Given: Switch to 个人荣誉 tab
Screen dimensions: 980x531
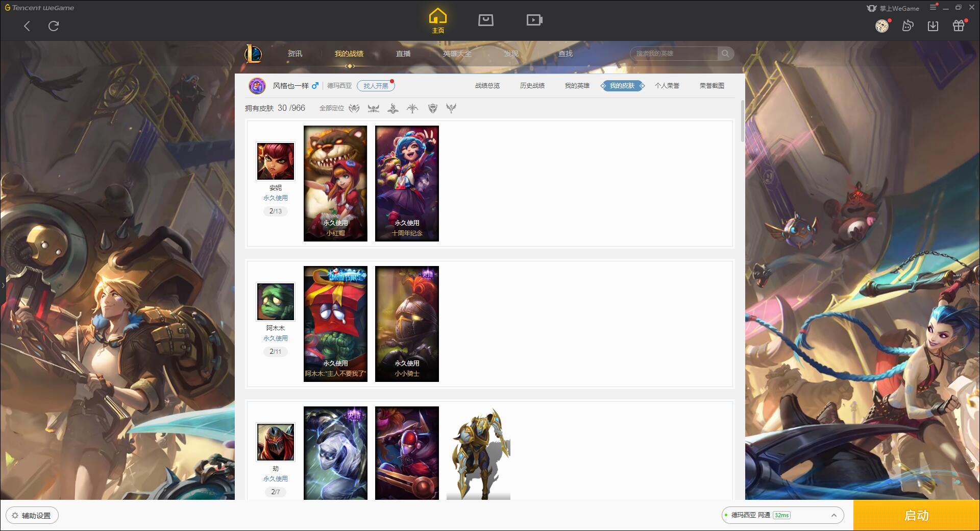Looking at the screenshot, I should tap(667, 86).
